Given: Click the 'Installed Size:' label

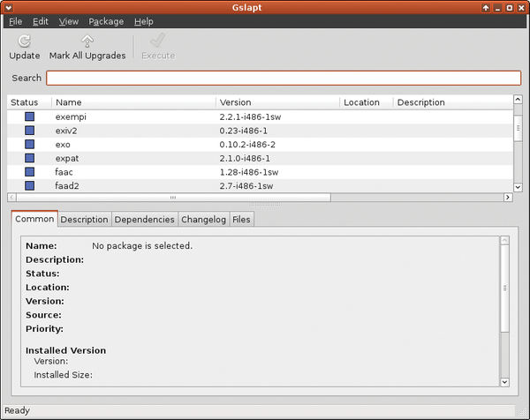Looking at the screenshot, I should coord(64,375).
